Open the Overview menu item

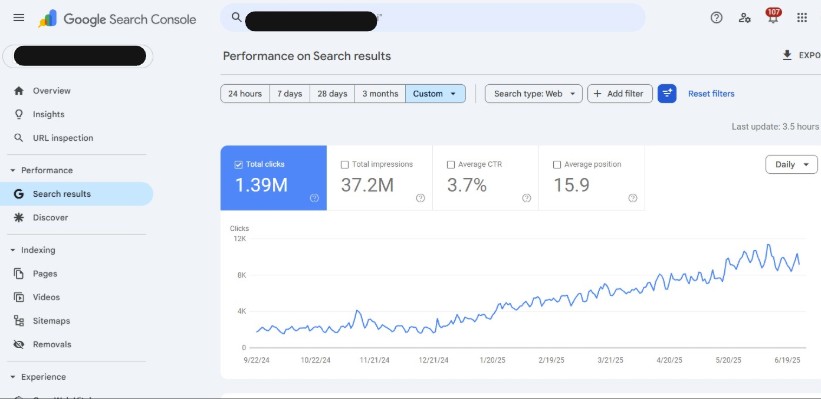point(76,91)
